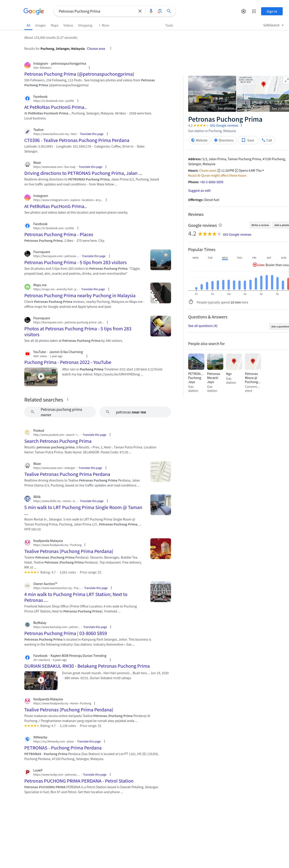The image size is (289, 868).
Task: Switch to the Images tab
Action: pos(40,26)
